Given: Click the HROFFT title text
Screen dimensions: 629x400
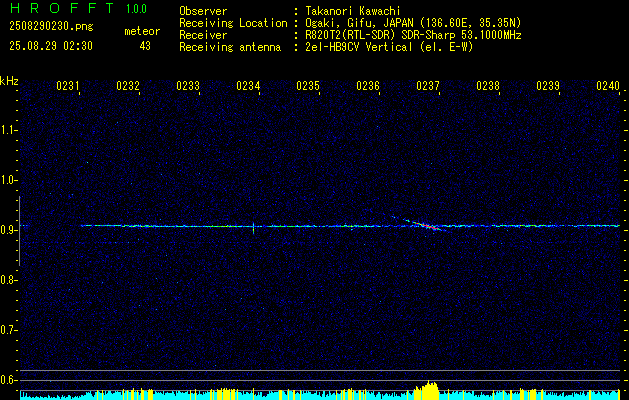Looking at the screenshot, I should point(61,8).
